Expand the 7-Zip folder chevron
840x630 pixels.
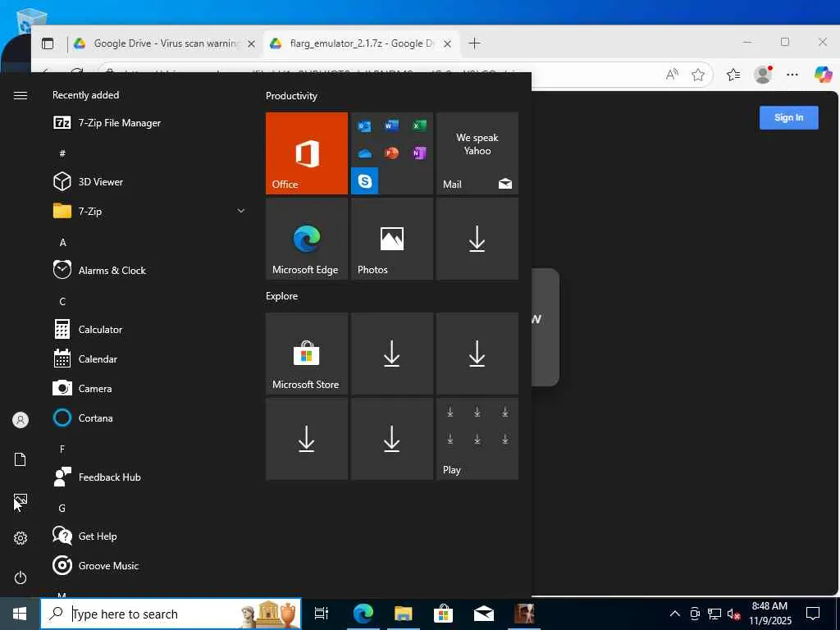point(240,211)
